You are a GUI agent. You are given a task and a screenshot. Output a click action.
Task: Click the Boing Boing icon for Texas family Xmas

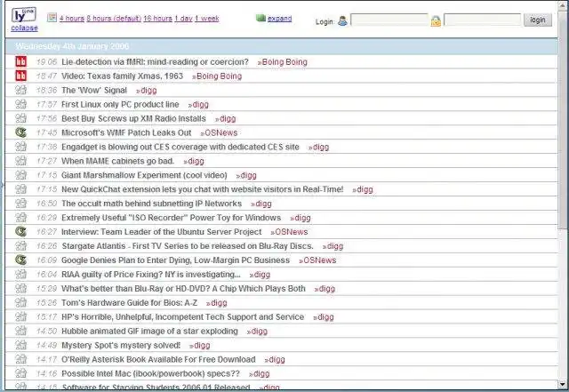click(x=21, y=76)
